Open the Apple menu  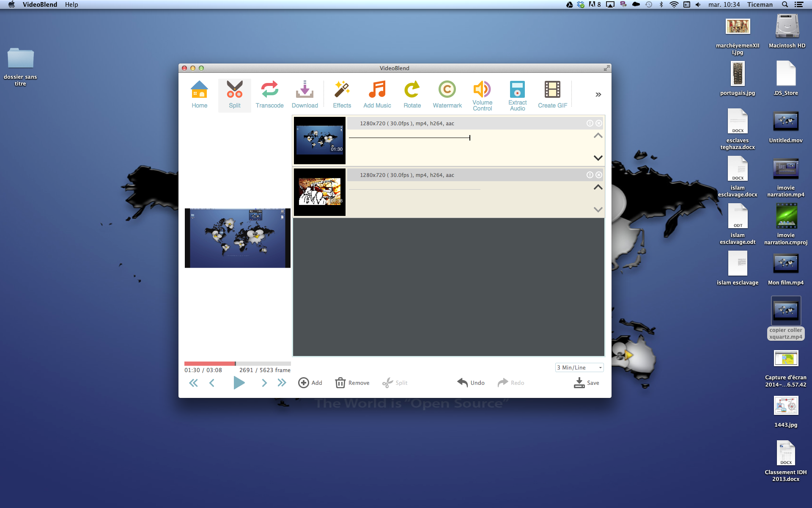coord(11,5)
